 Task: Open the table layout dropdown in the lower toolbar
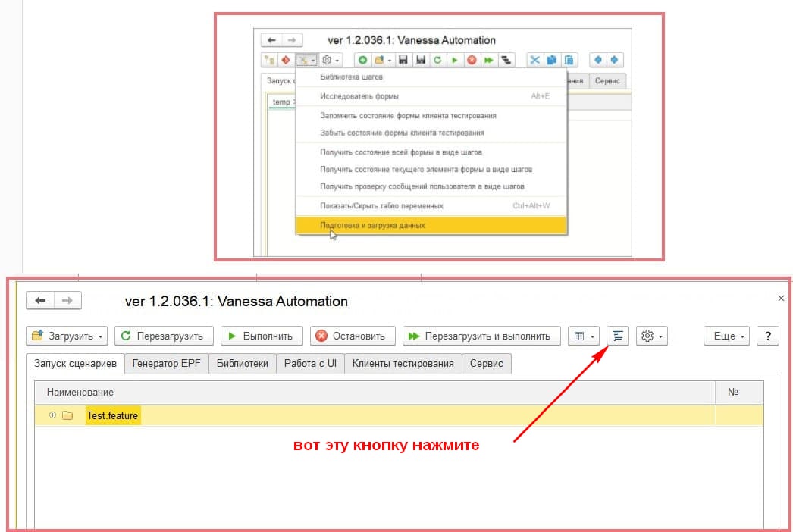(x=584, y=336)
